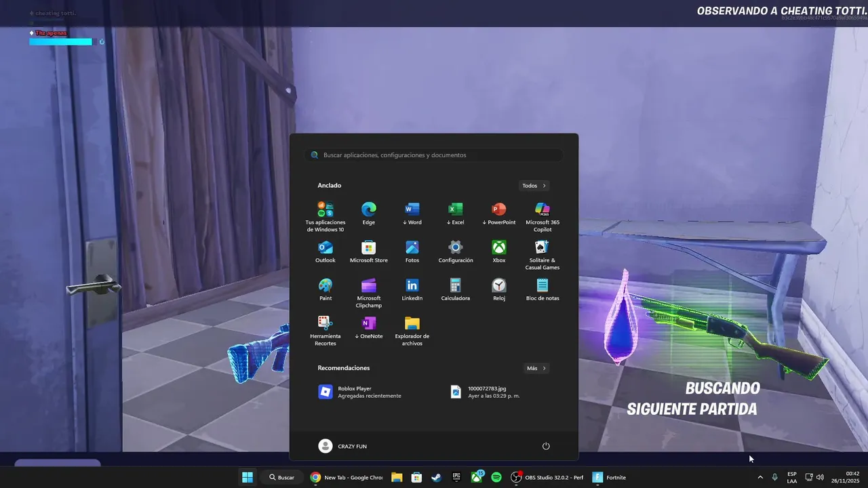Open Epic Games Launcher on the taskbar

click(456, 477)
